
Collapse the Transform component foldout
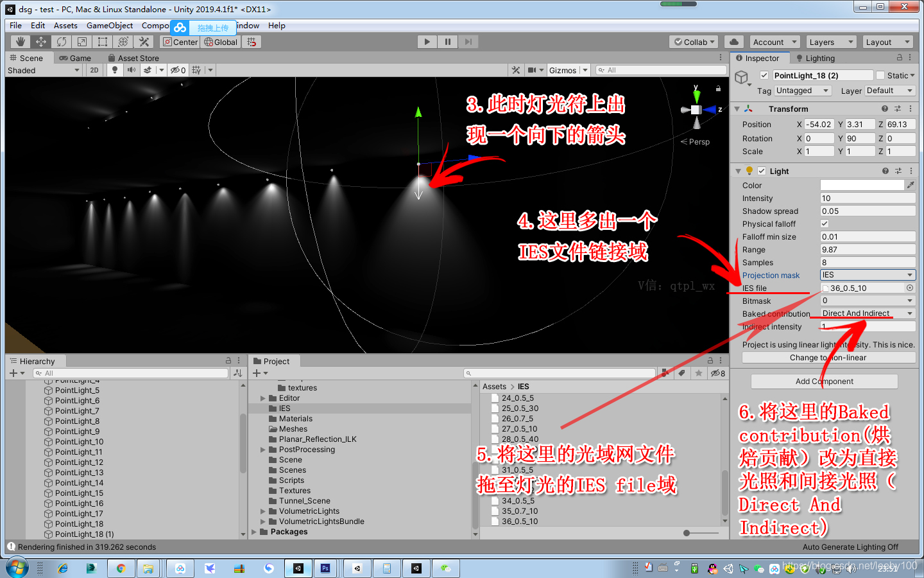click(737, 109)
